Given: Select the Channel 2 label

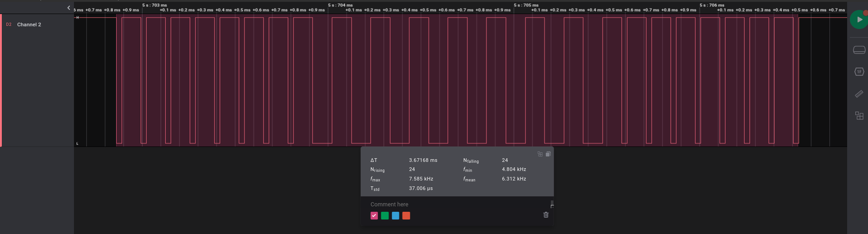Looking at the screenshot, I should coord(29,24).
